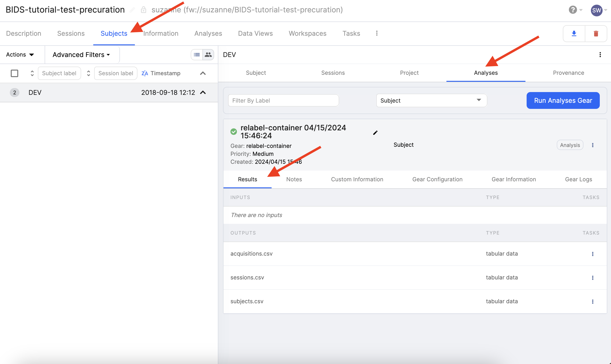Select the Provenance tab
611x364 pixels.
(x=568, y=73)
